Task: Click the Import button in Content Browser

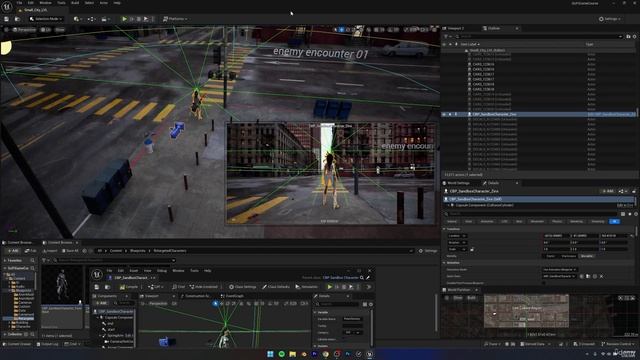Action: pos(49,251)
